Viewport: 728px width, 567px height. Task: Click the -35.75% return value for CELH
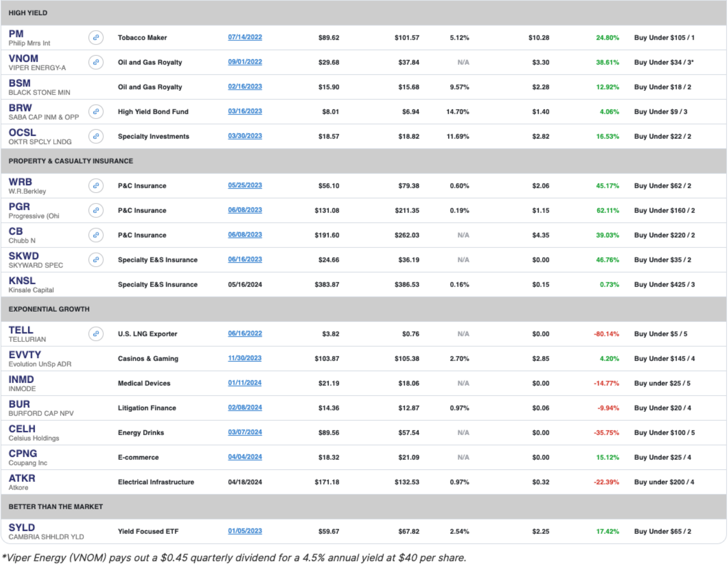click(x=606, y=433)
